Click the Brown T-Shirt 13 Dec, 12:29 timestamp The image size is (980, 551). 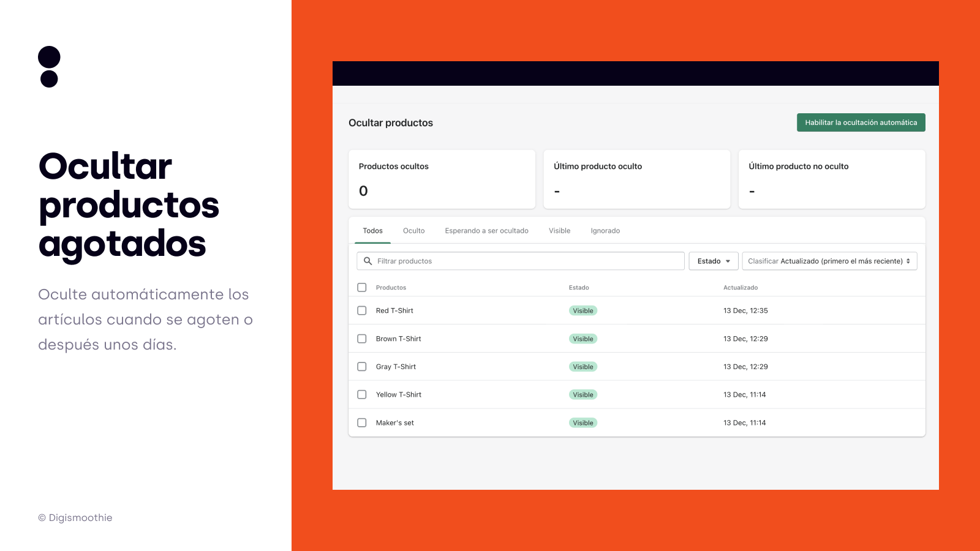point(745,339)
